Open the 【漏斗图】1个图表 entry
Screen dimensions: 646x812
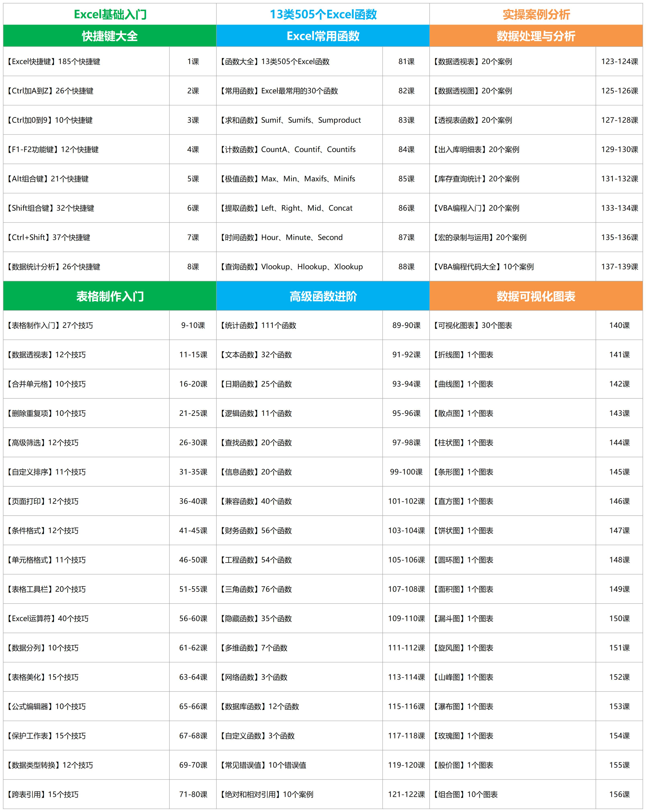[x=463, y=619]
